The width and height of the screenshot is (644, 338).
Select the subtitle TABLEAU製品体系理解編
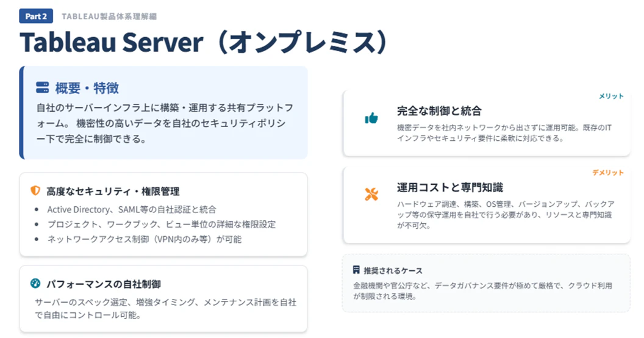coord(109,16)
